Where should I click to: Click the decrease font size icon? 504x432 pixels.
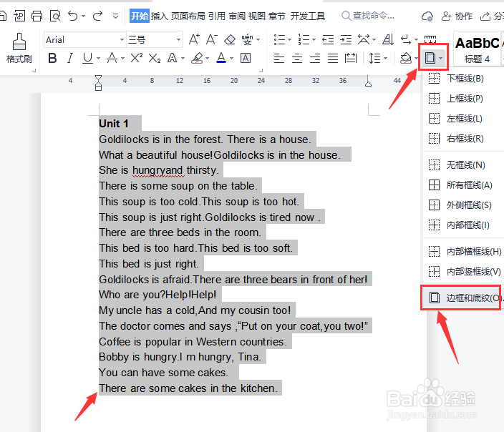click(211, 39)
